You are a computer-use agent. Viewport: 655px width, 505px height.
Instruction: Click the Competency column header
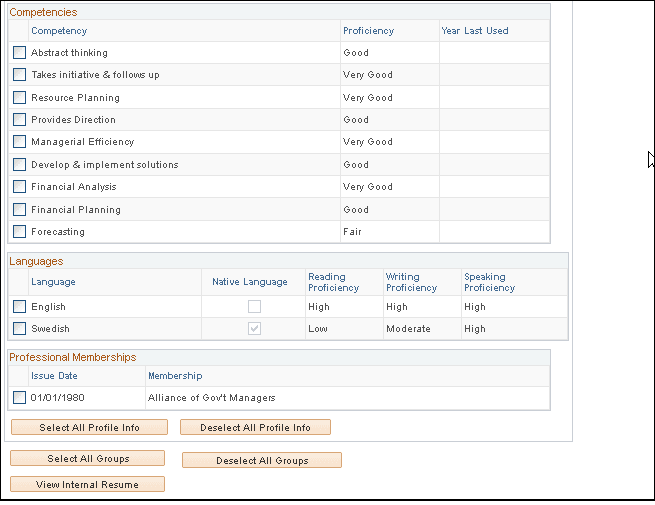(x=59, y=31)
